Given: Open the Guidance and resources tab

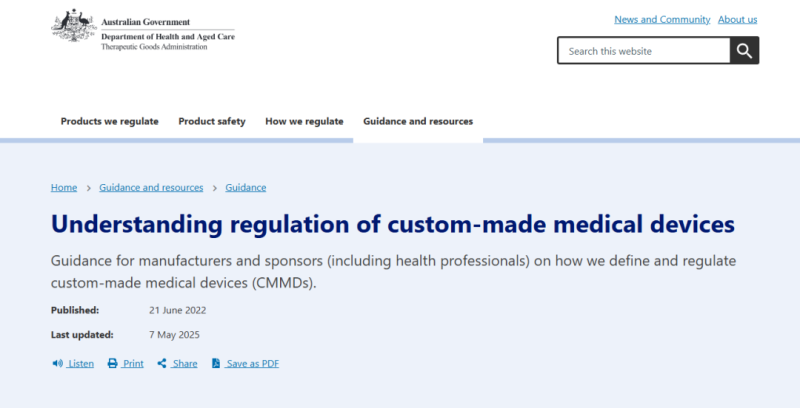Looking at the screenshot, I should tap(418, 122).
